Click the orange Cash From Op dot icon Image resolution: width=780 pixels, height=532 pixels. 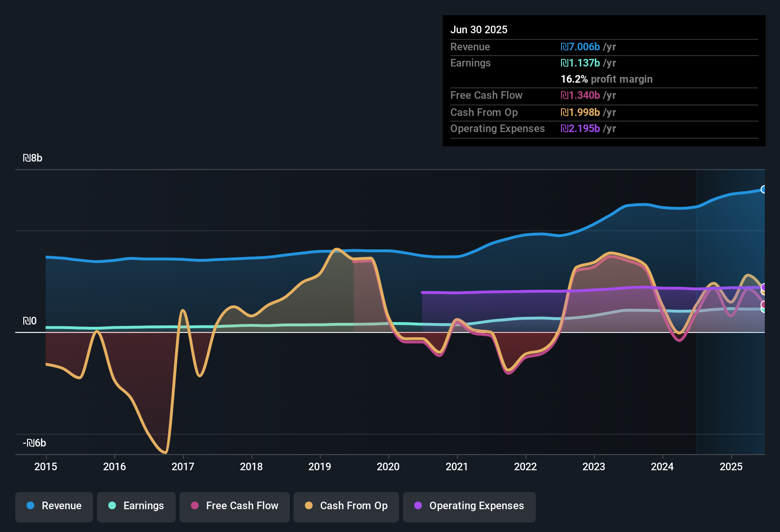[308, 506]
